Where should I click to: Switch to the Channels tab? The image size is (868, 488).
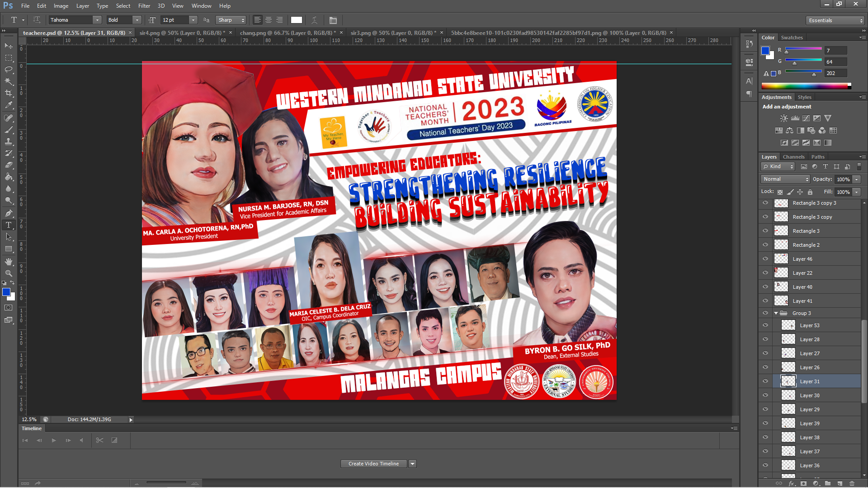click(793, 157)
